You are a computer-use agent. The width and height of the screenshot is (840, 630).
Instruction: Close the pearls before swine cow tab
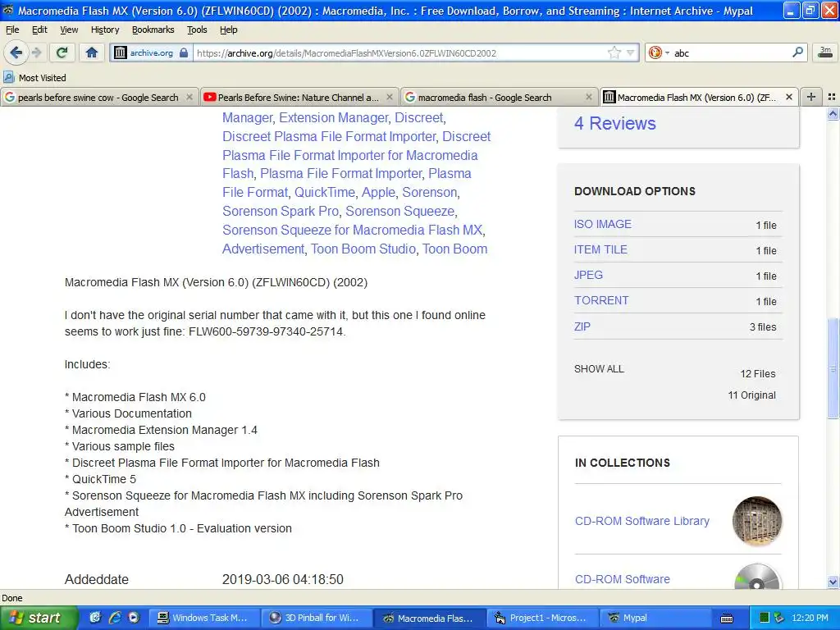click(189, 97)
